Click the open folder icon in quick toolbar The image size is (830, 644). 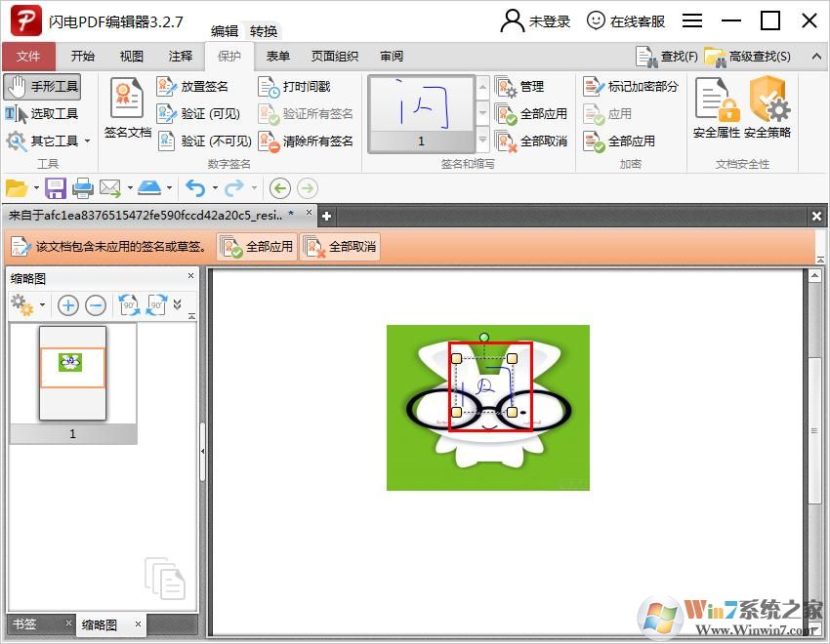tap(16, 188)
